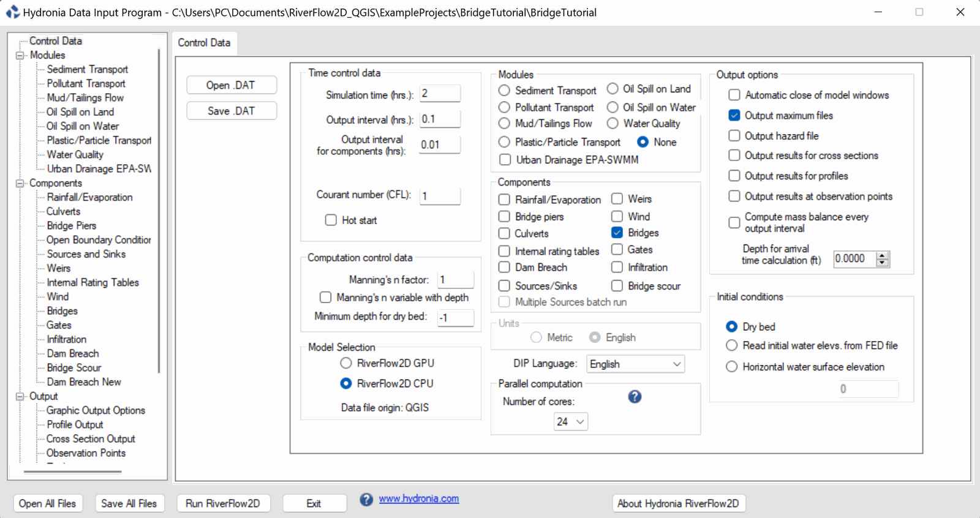Select Graphic Output Options tree item
The image size is (980, 518).
pos(96,411)
